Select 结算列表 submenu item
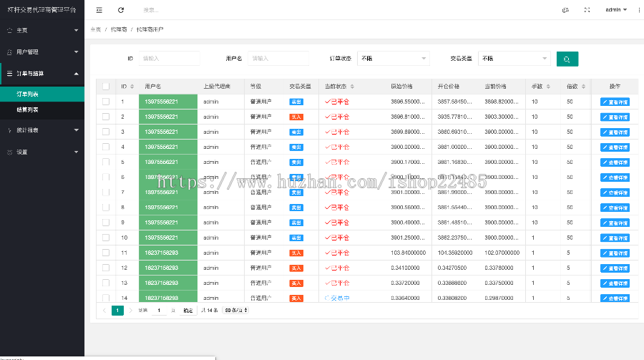 (42, 110)
